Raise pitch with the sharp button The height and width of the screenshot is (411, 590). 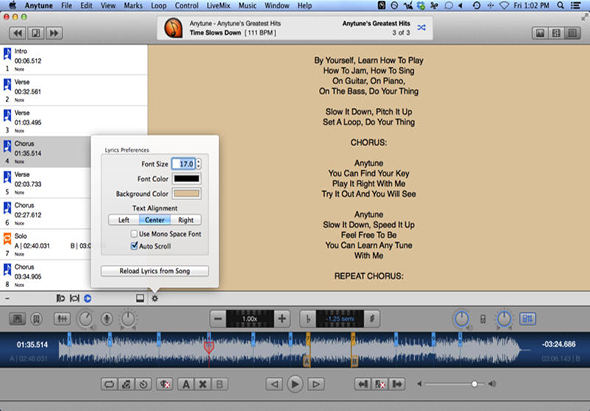(x=372, y=319)
